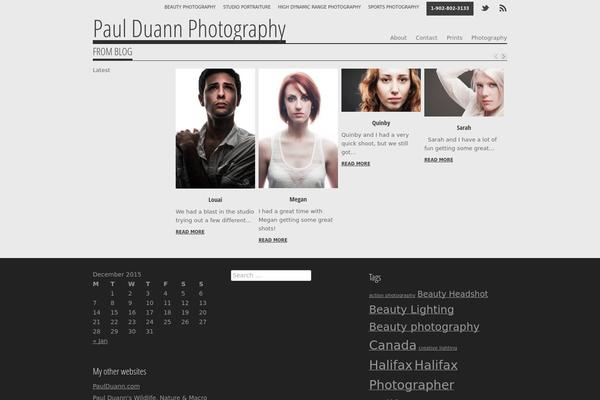
Task: Open the About page
Action: 398,38
